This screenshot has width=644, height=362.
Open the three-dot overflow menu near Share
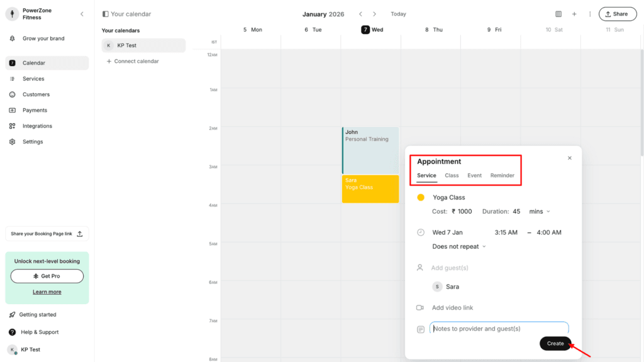coord(589,13)
